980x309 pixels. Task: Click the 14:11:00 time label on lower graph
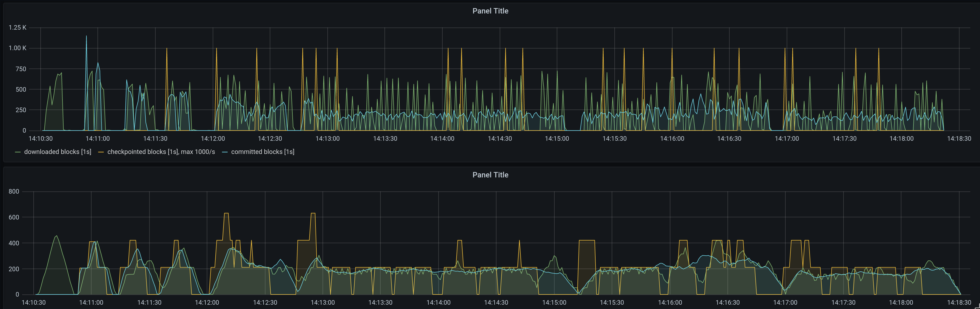pos(91,303)
